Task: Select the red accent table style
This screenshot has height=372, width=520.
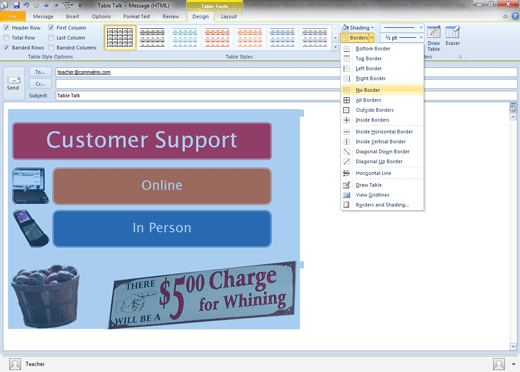Action: [x=217, y=37]
